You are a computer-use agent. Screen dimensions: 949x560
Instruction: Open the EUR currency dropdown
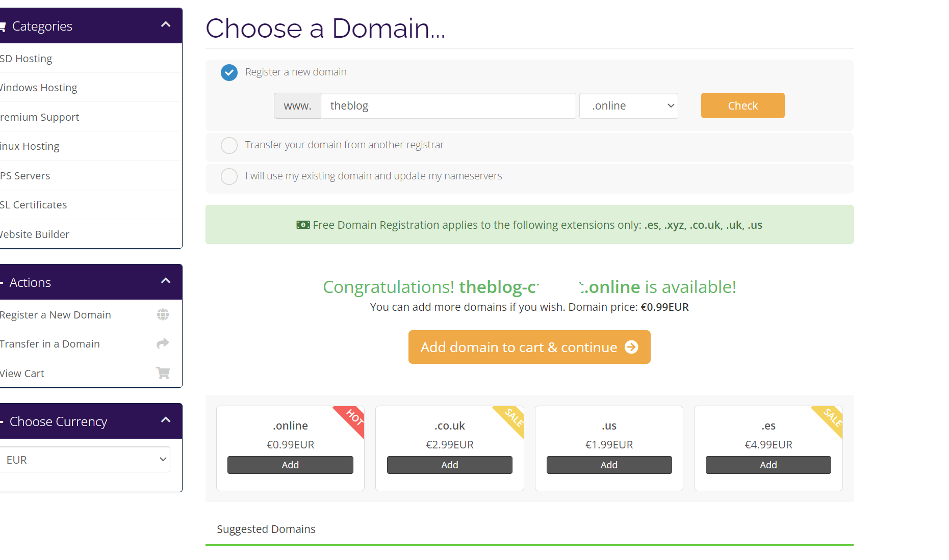pos(85,460)
